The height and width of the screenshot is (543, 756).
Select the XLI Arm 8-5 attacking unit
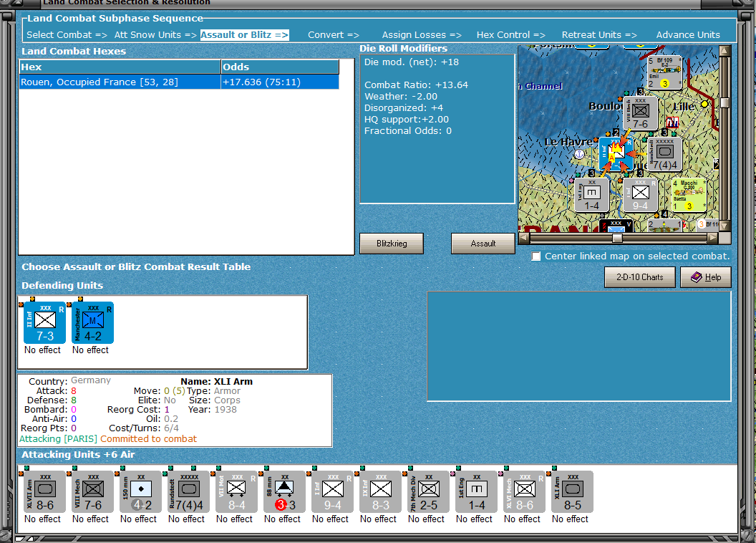(572, 491)
